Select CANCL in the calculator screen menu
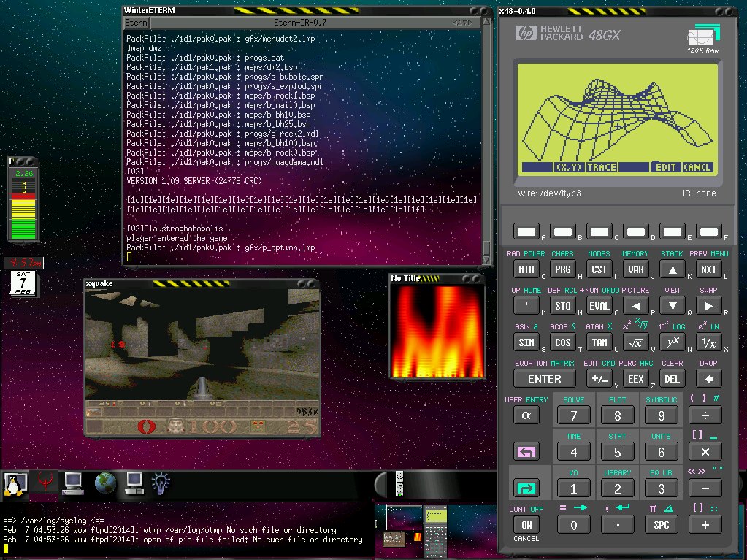This screenshot has height=560, width=747. click(x=697, y=167)
